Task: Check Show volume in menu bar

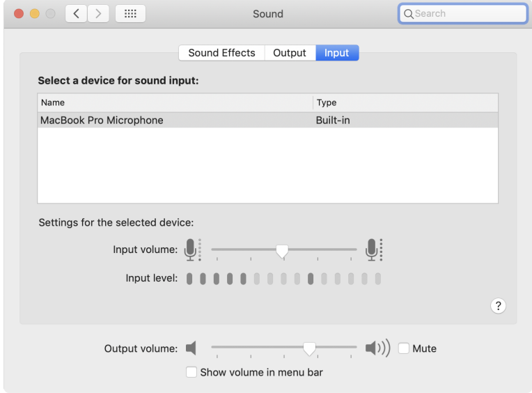Action: [x=191, y=372]
